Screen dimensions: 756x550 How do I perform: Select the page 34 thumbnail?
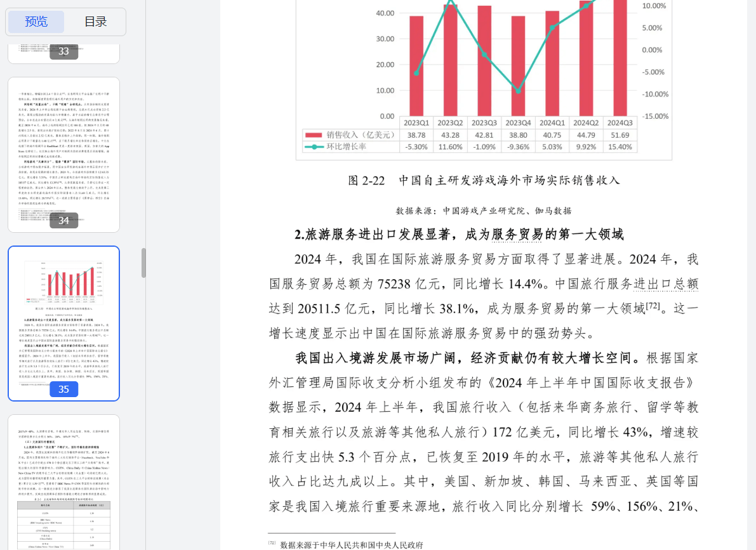63,154
